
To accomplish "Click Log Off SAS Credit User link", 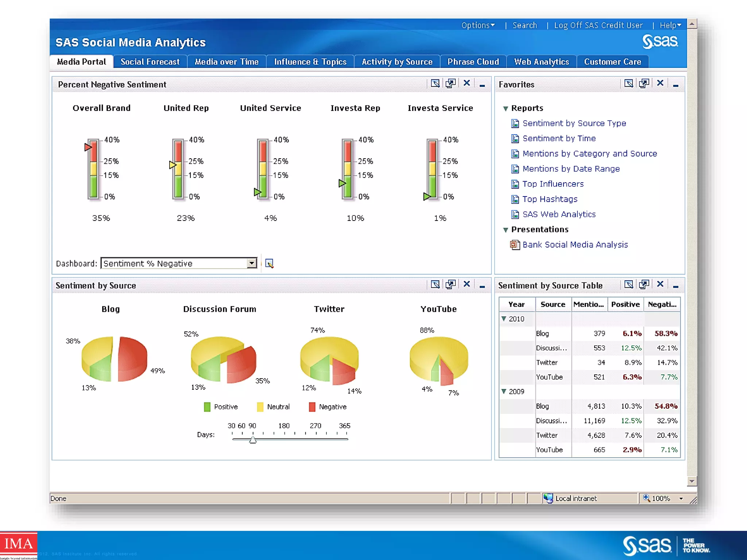I will click(x=598, y=25).
